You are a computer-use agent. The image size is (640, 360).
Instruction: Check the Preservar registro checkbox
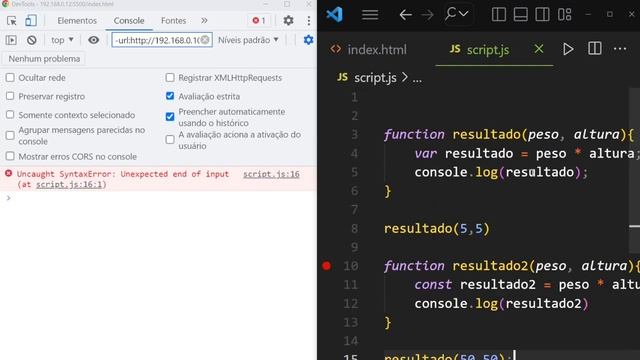click(x=10, y=96)
